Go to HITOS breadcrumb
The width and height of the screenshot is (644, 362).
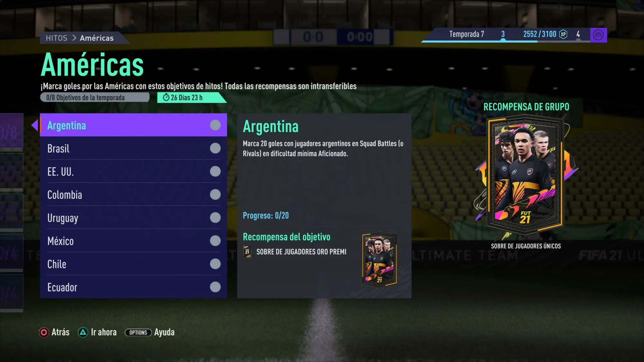[56, 38]
